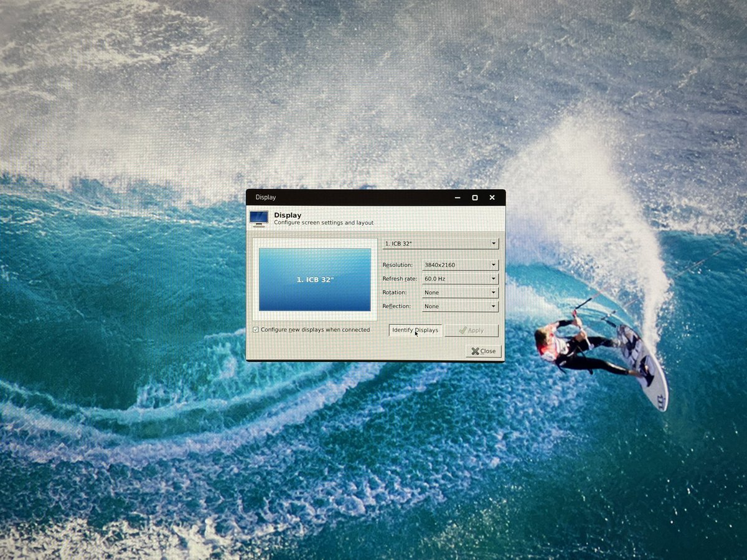
Task: Click the Apply button
Action: click(471, 330)
